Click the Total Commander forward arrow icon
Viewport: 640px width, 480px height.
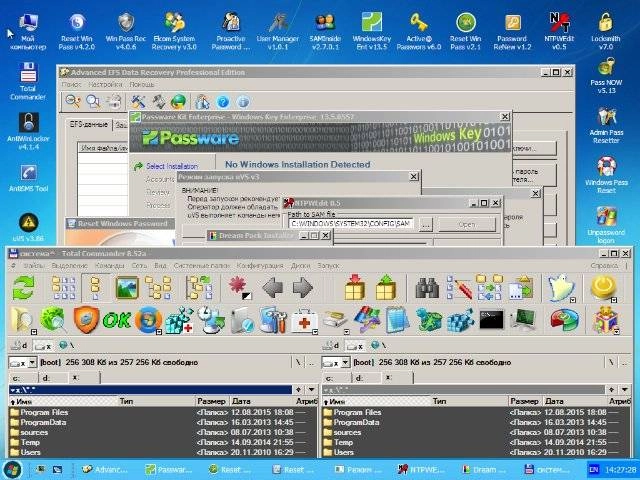[302, 288]
